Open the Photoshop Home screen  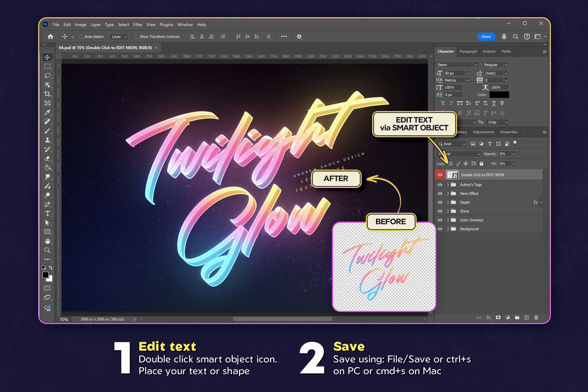50,37
